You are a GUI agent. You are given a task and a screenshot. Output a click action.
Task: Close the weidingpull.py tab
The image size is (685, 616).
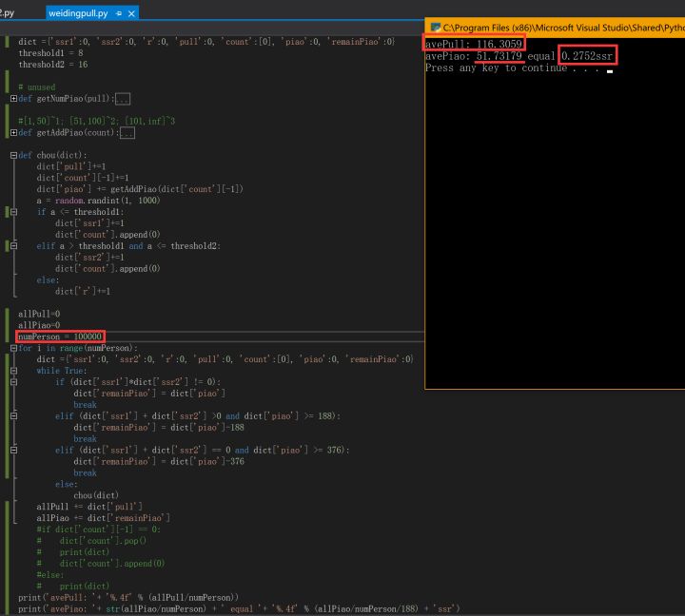pos(131,13)
